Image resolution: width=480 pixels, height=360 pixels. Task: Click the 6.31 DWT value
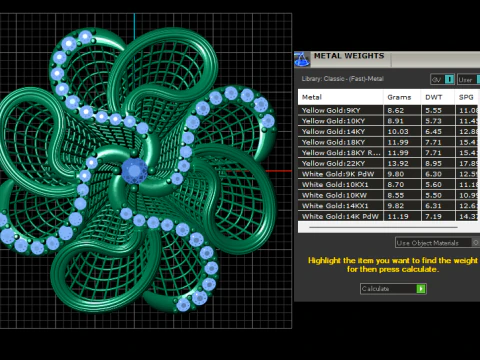tap(433, 206)
